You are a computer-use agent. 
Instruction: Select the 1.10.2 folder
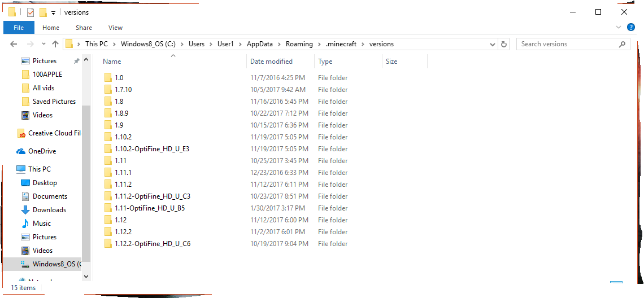point(123,137)
